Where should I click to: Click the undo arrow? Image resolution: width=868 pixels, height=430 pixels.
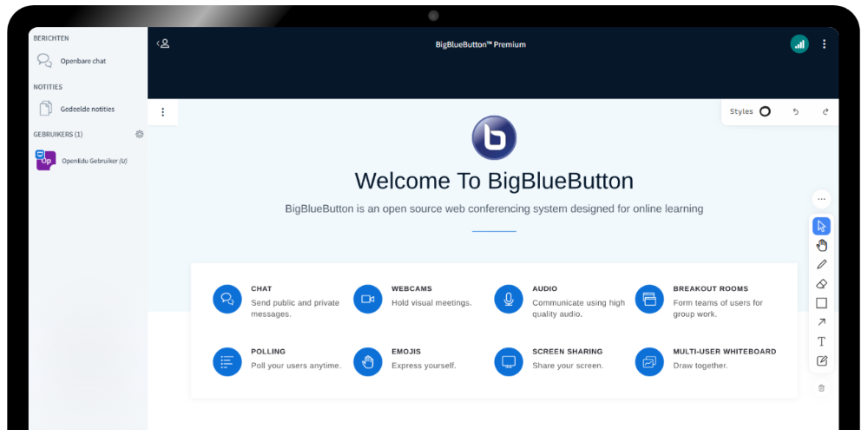point(796,112)
